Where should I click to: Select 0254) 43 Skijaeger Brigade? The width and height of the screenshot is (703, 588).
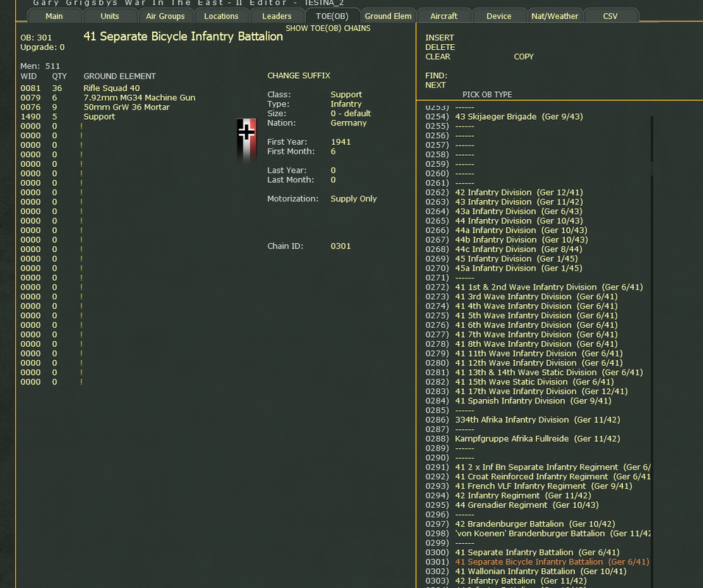[504, 116]
